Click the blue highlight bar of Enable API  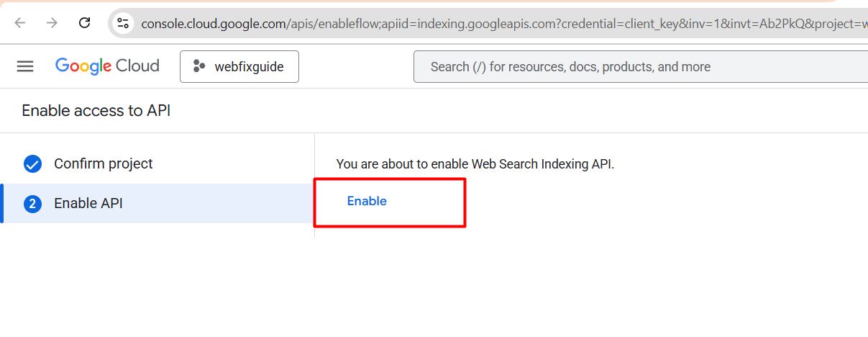[x=2, y=204]
